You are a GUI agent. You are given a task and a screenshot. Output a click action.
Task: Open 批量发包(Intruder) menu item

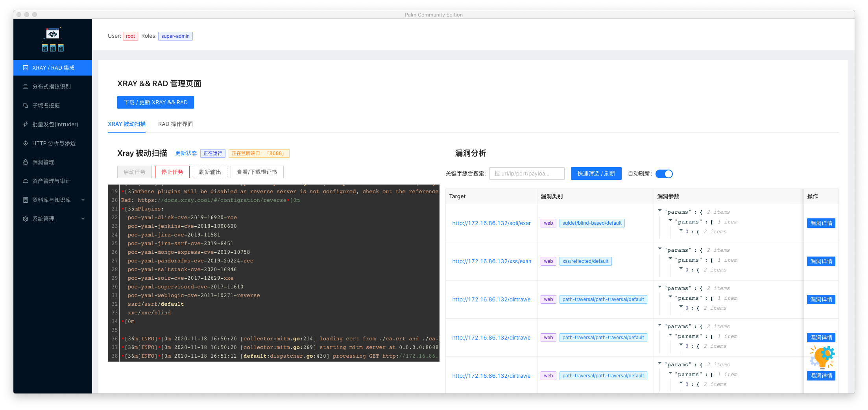(53, 124)
